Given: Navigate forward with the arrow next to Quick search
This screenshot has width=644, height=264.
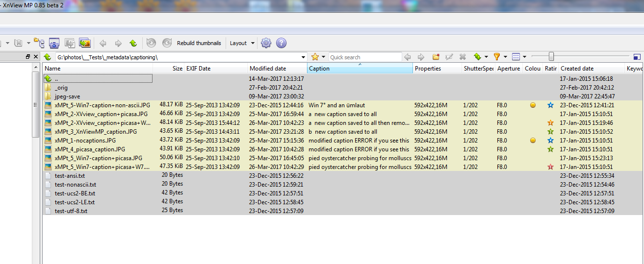Looking at the screenshot, I should [x=421, y=57].
